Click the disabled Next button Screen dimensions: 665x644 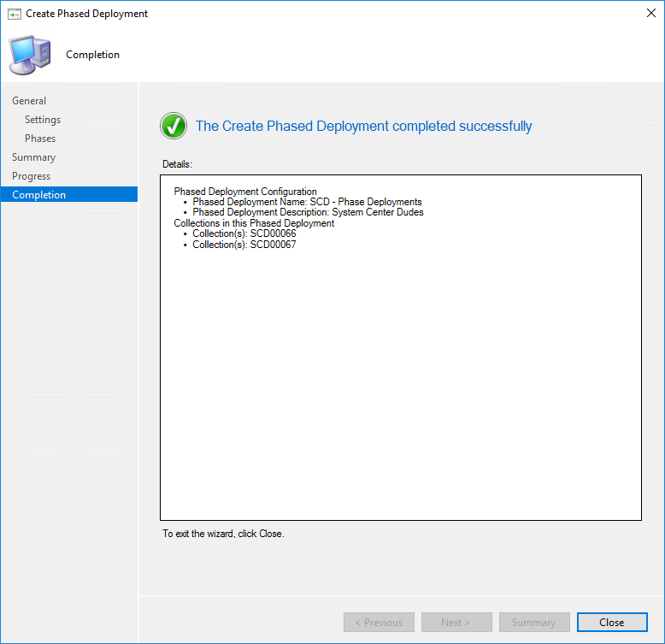tap(456, 622)
